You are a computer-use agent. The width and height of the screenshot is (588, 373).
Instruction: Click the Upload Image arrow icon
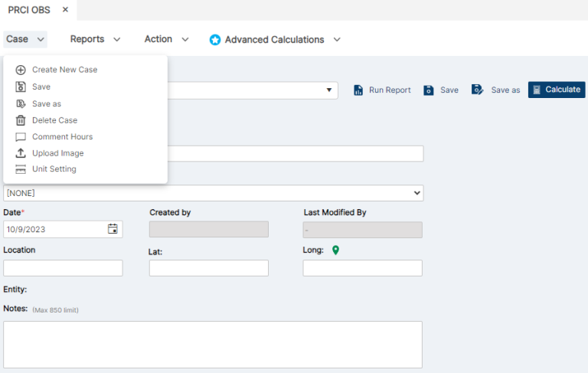click(x=21, y=153)
